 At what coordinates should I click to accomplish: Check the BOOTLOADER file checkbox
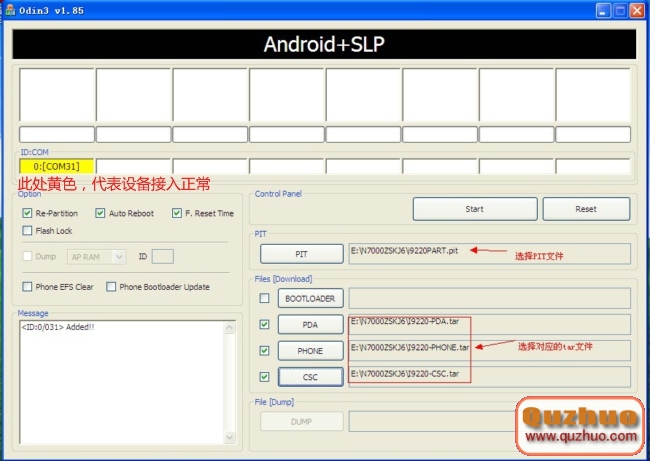[x=264, y=298]
